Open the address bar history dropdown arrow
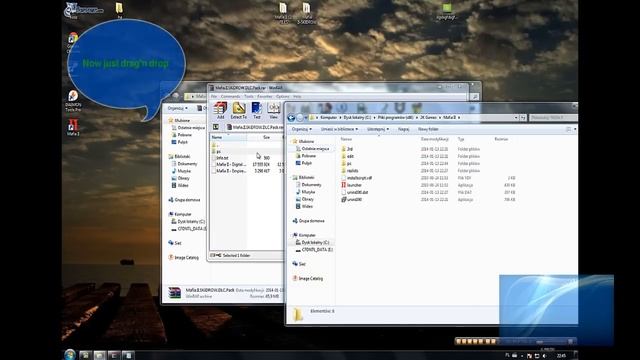 click(516, 118)
